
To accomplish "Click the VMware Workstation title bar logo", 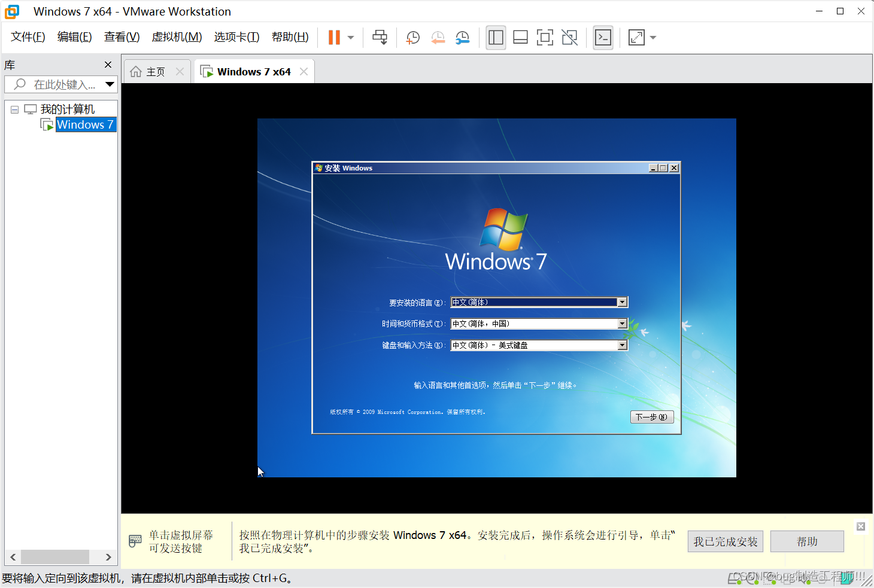I will [12, 11].
